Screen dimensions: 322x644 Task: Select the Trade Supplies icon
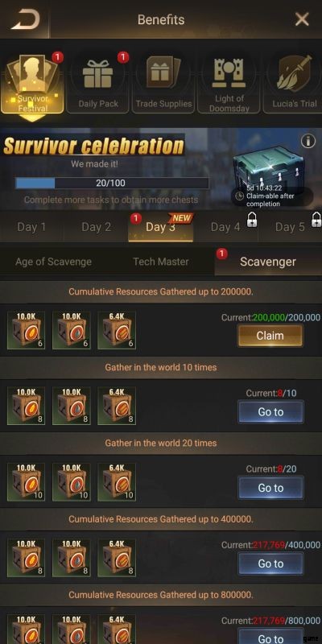pos(163,84)
